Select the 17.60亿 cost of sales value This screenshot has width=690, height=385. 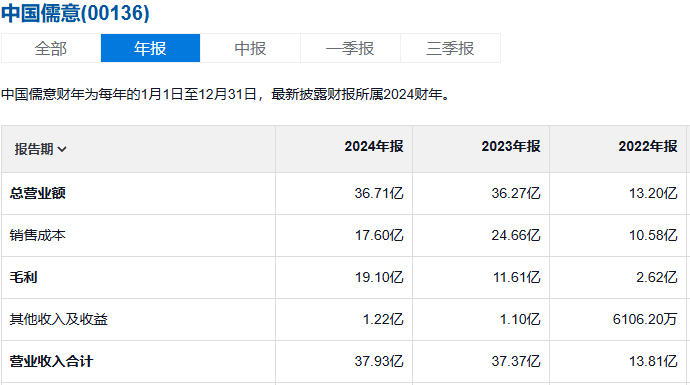coord(379,235)
